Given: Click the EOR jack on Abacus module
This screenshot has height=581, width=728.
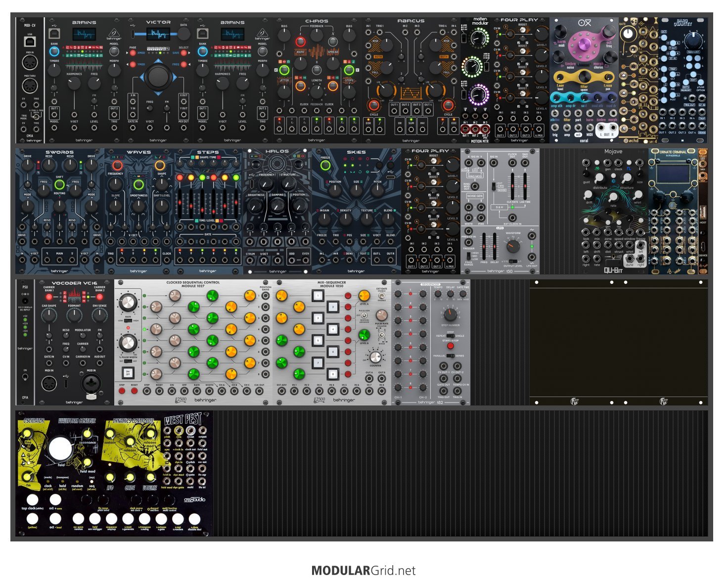Looking at the screenshot, I should click(368, 129).
